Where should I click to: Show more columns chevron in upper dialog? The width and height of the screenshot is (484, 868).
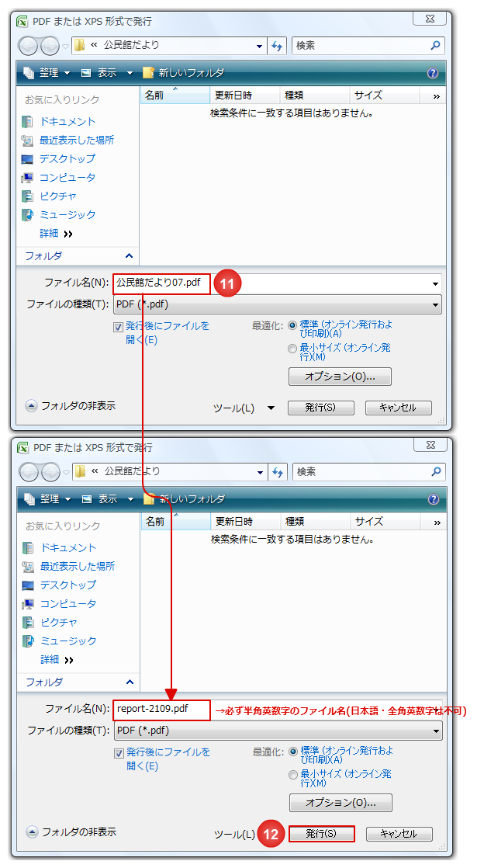coord(437,96)
